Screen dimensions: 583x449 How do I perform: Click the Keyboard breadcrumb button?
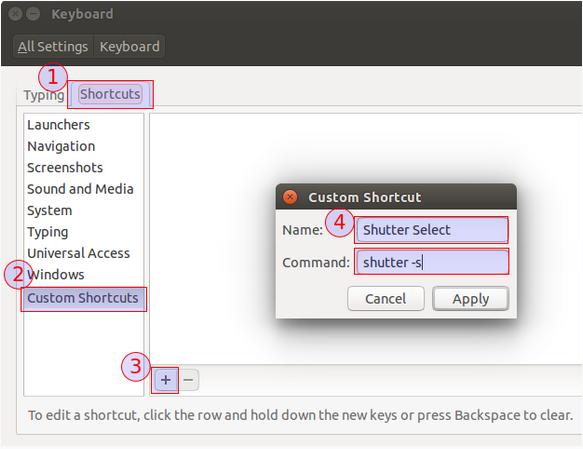point(129,47)
